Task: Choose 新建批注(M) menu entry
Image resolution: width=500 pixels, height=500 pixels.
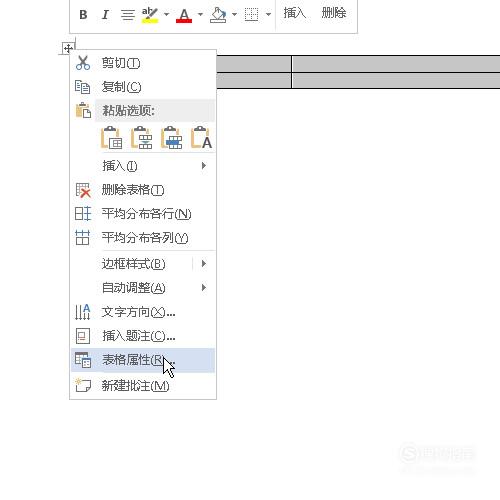Action: click(x=143, y=386)
